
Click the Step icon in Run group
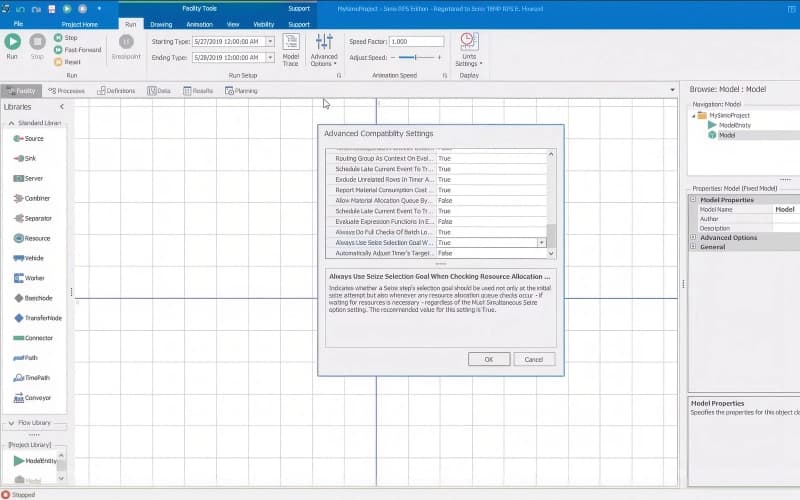[x=58, y=38]
